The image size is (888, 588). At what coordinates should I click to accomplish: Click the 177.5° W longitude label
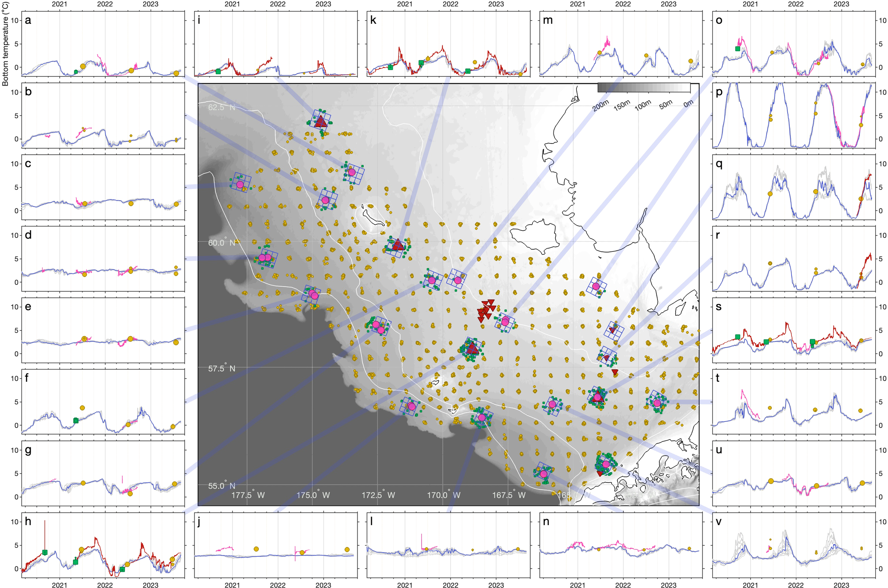tap(248, 495)
